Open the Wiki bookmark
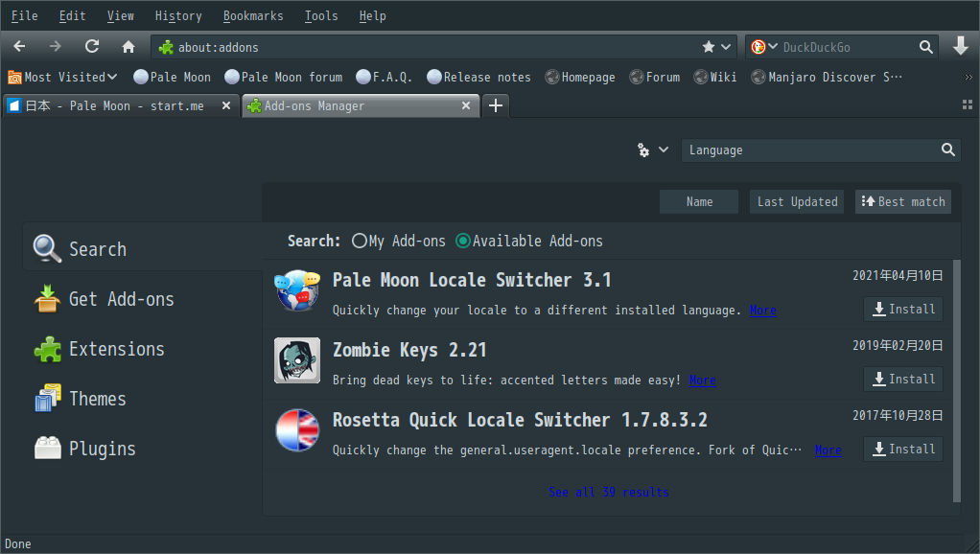Screen dimensions: 980x554 (x=715, y=77)
